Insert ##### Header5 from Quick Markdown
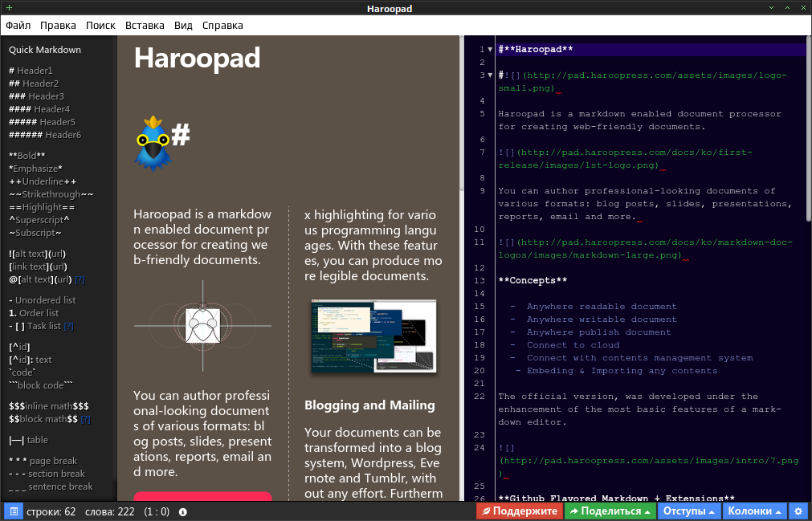 42,122
